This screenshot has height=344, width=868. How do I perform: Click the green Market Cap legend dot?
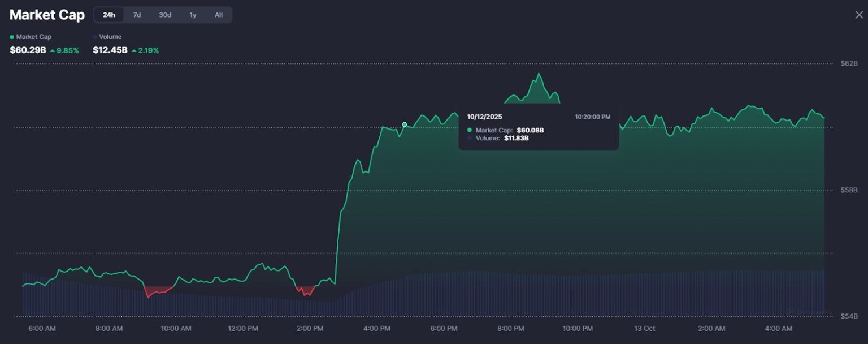pos(12,37)
